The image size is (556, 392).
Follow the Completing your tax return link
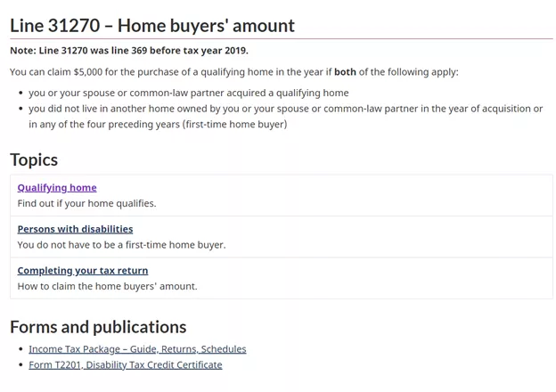click(x=83, y=270)
